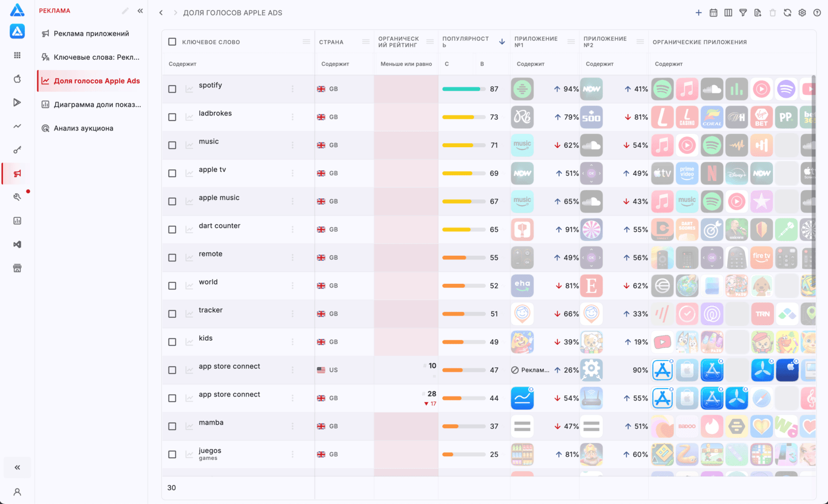The height and width of the screenshot is (504, 828).
Task: Open the calendar date picker icon
Action: pos(714,13)
